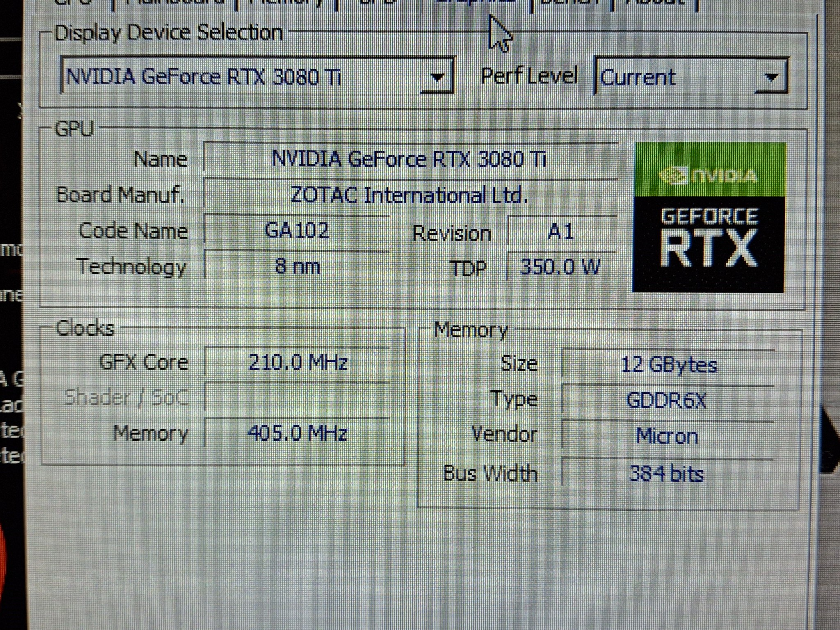The height and width of the screenshot is (630, 840).
Task: Click the greyed Shader / SoC label
Action: [x=126, y=397]
